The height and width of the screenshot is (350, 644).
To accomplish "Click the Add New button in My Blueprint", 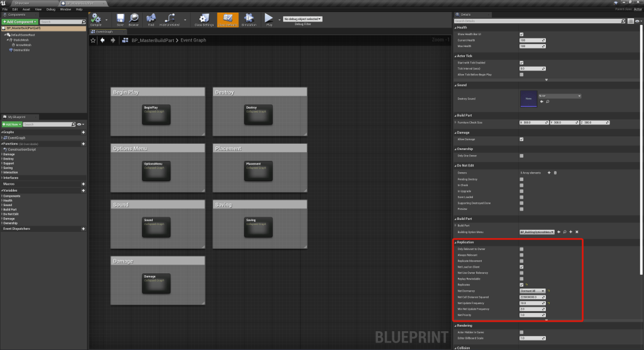I will click(x=12, y=124).
